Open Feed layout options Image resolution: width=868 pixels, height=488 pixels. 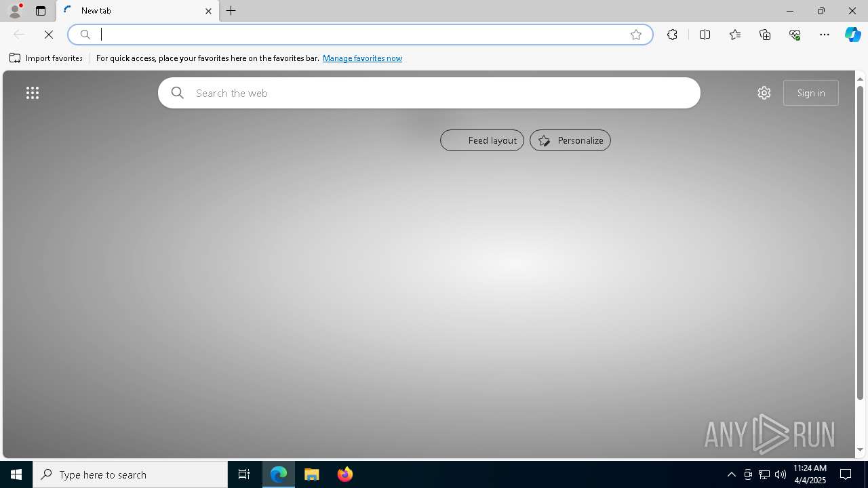[482, 140]
